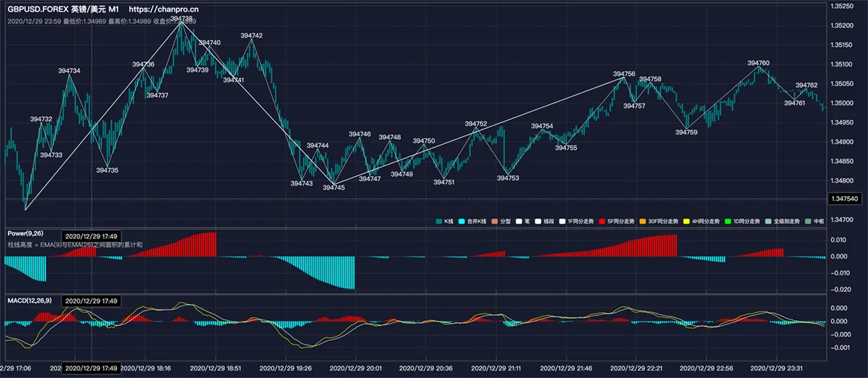Click point label 394737

pos(157,96)
